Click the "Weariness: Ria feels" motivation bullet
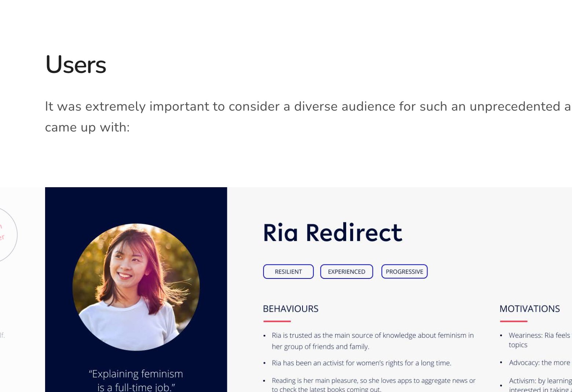The width and height of the screenshot is (572, 392). (540, 340)
